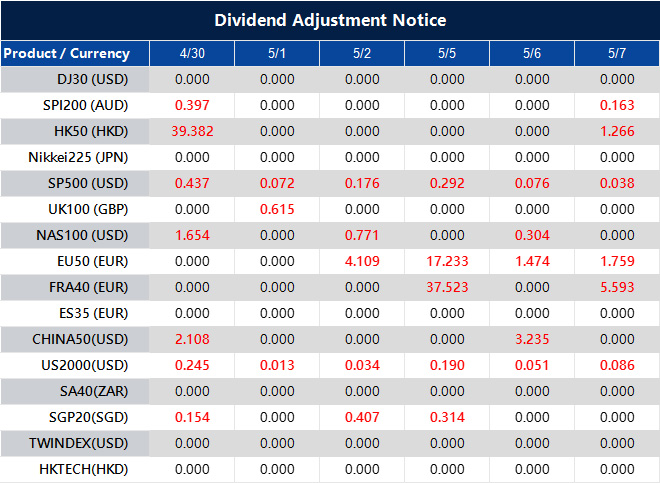Click the TWINDEX(USD) product label
Screen dimensions: 660x483
point(85,443)
